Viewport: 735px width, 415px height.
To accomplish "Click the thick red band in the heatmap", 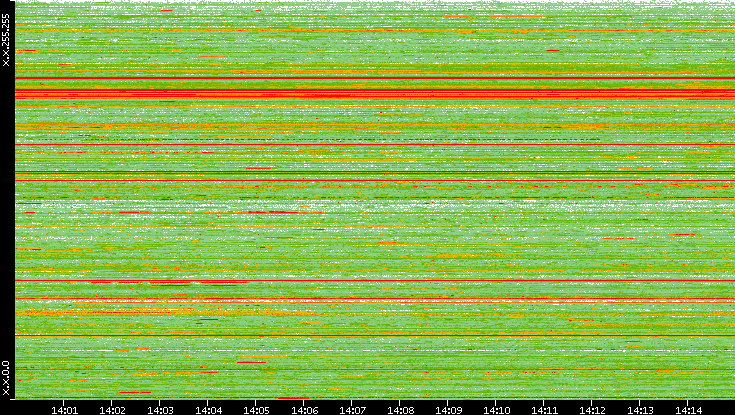I will point(375,94).
